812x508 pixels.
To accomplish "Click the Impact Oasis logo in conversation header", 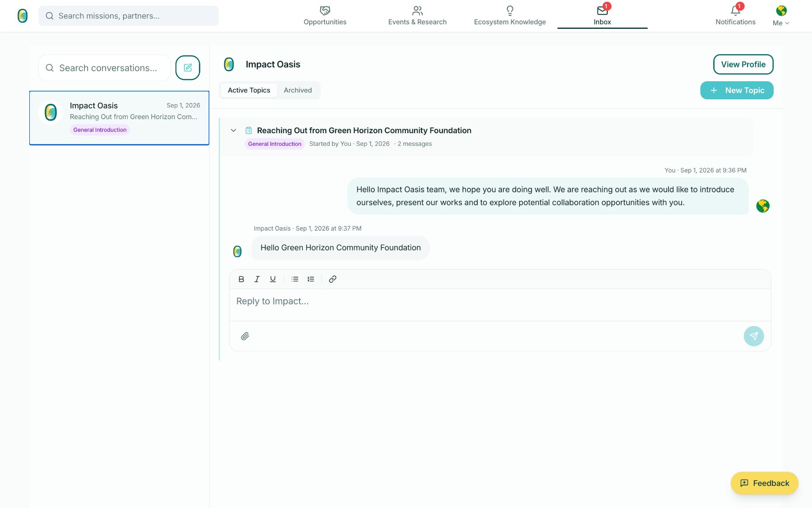I will 229,65.
